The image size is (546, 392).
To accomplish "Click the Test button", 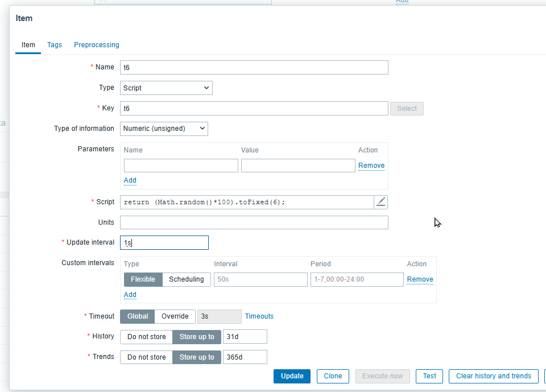I will 429,376.
